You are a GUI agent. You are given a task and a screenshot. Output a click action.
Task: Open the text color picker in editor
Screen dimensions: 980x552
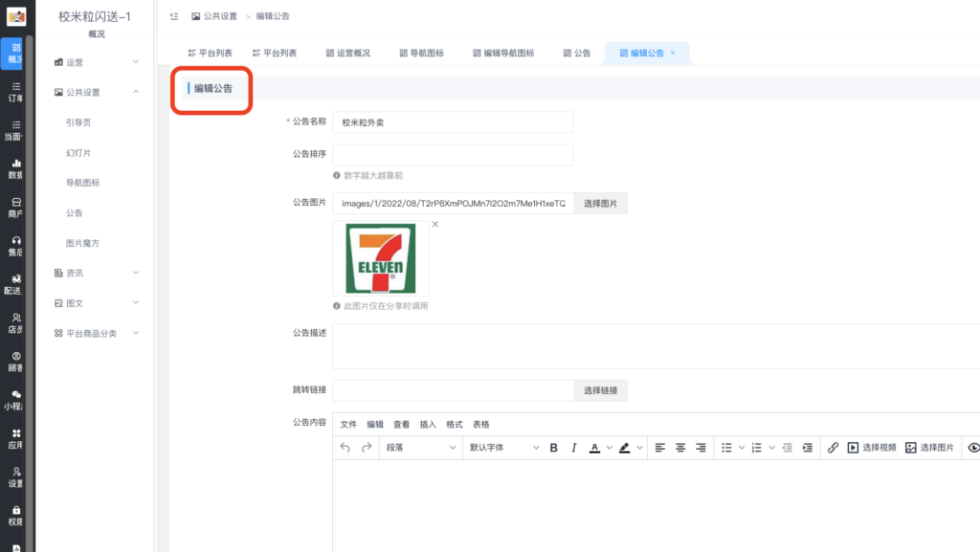coord(594,447)
